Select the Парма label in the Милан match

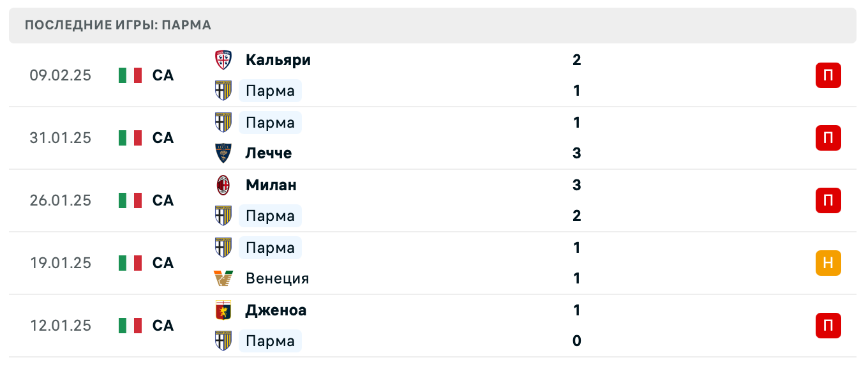(x=270, y=216)
